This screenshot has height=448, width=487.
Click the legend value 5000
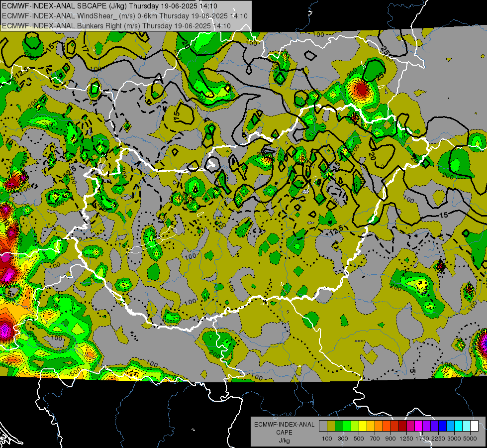[470, 439]
